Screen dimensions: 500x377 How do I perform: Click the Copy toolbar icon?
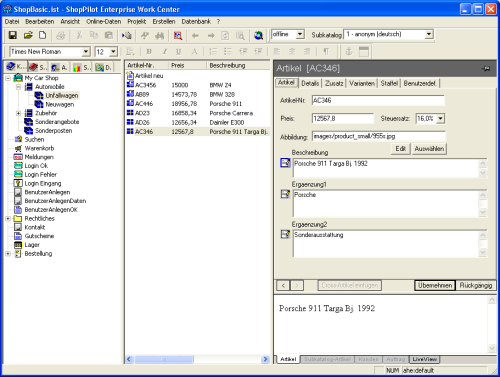pyautogui.click(x=94, y=35)
